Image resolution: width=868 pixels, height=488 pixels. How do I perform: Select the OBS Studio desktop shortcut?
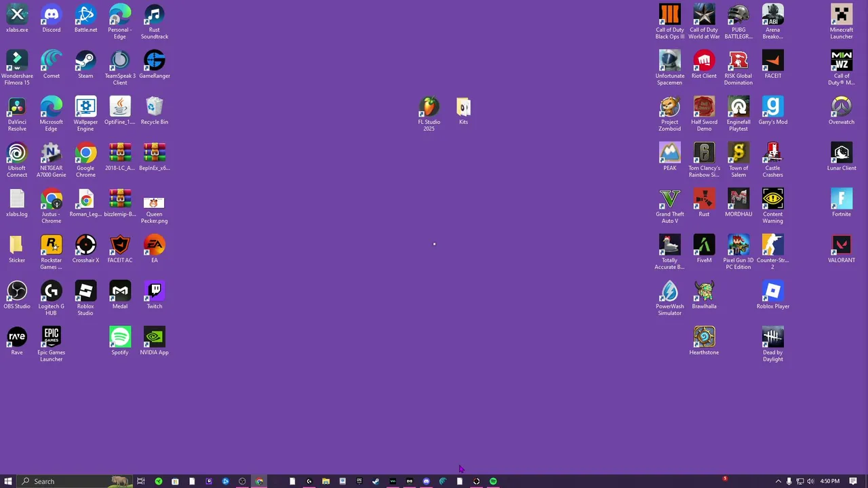click(x=17, y=295)
